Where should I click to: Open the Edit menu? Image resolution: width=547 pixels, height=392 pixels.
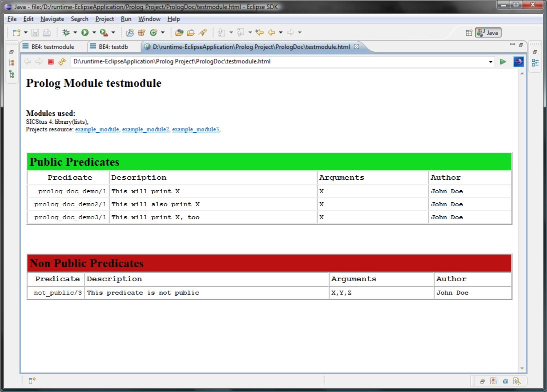[28, 19]
